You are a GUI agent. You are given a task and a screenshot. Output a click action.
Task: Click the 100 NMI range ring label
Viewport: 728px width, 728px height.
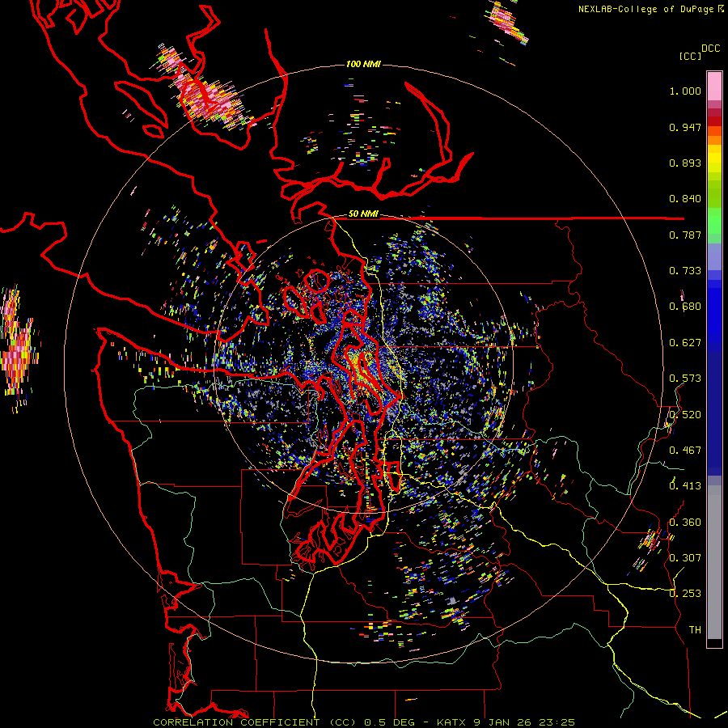click(363, 64)
